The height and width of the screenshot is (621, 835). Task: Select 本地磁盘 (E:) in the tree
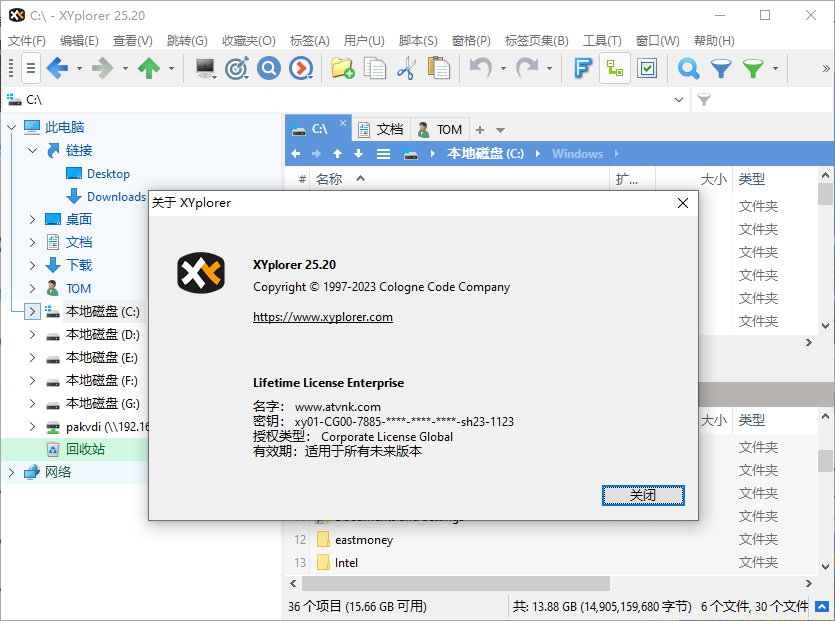click(x=102, y=357)
